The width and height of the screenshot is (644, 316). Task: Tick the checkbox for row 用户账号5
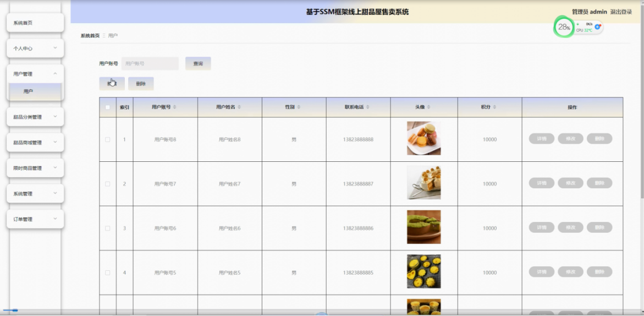point(108,273)
